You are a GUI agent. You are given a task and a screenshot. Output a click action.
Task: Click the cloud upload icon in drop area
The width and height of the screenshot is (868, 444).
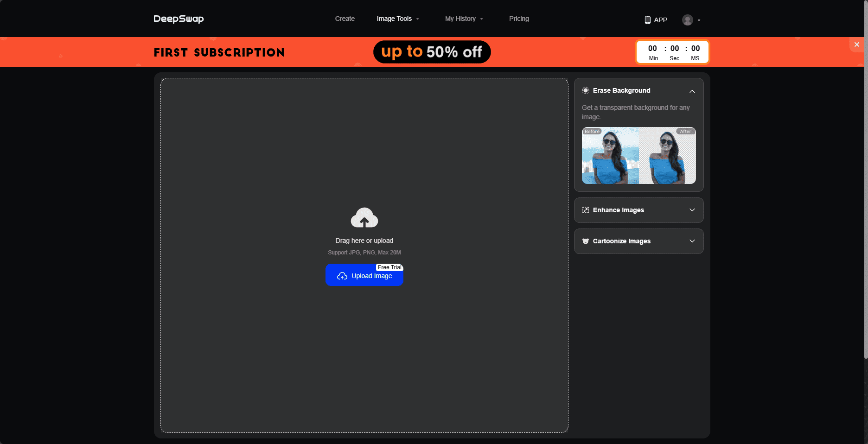(364, 217)
